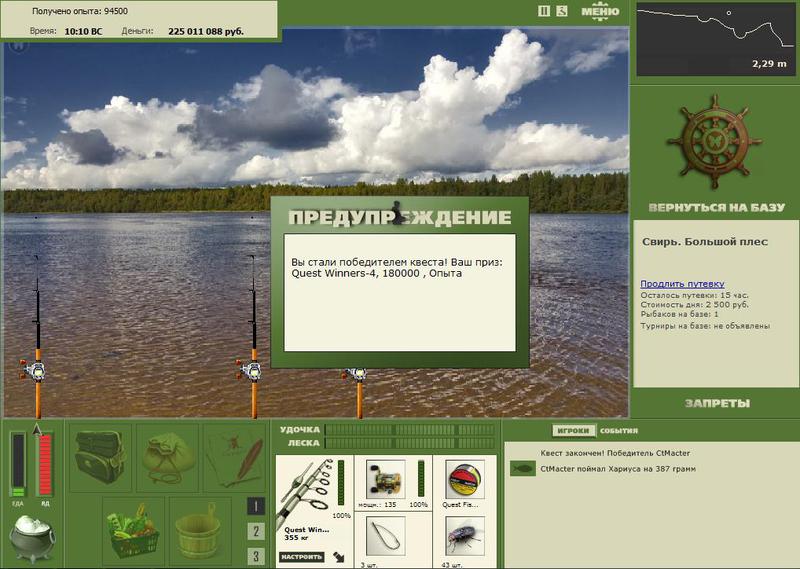Pause the game with the pause icon

pyautogui.click(x=544, y=11)
